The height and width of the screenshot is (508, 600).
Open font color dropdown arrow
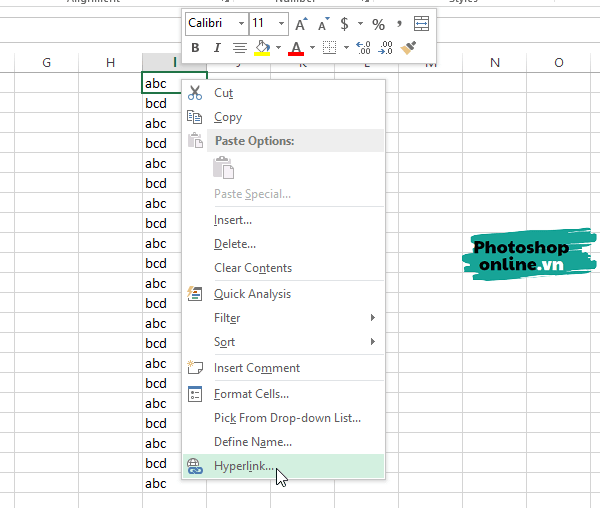click(x=312, y=48)
